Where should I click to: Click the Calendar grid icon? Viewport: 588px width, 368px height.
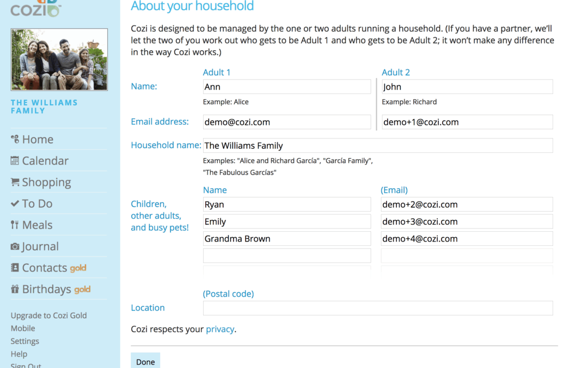(15, 161)
